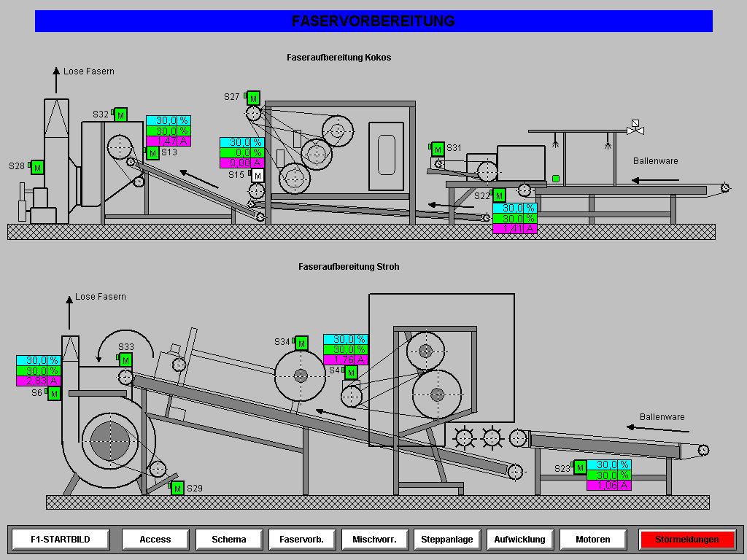This screenshot has height=560, width=747.
Task: Click the S28 motor symbol
Action: tap(37, 168)
